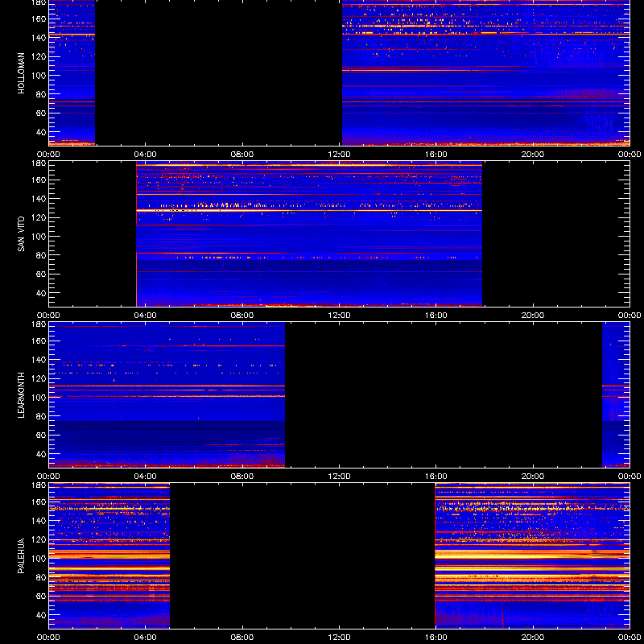Pick the 120 frequency label on San Vito axis

point(39,217)
